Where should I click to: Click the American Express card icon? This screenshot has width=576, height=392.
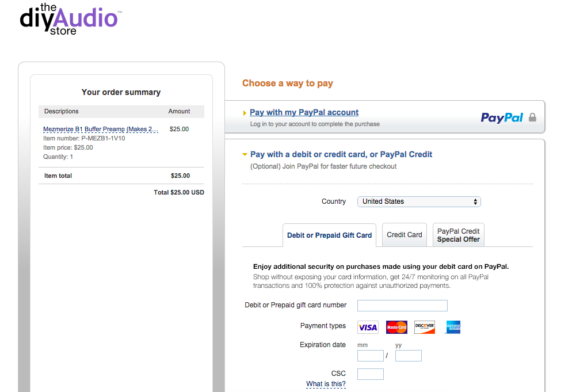click(453, 327)
